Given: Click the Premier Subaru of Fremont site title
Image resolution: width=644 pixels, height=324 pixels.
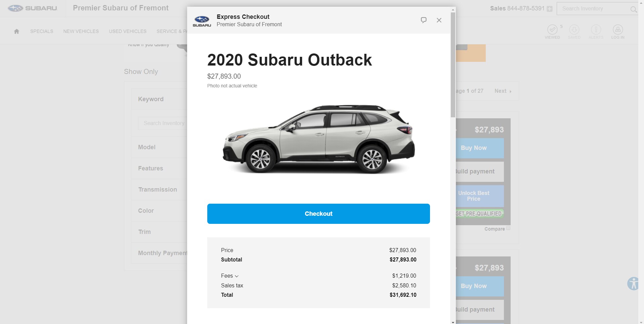Looking at the screenshot, I should click(121, 8).
